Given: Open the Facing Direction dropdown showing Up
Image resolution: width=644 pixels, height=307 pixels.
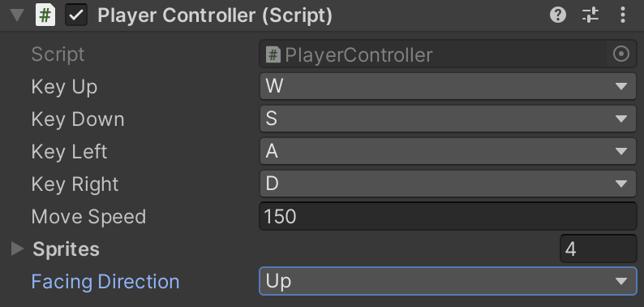Looking at the screenshot, I should point(448,282).
